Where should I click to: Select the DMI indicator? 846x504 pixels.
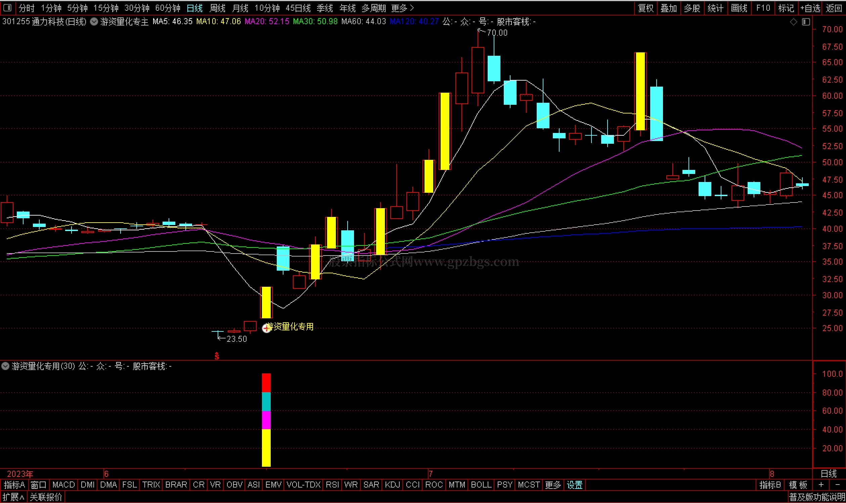point(88,485)
